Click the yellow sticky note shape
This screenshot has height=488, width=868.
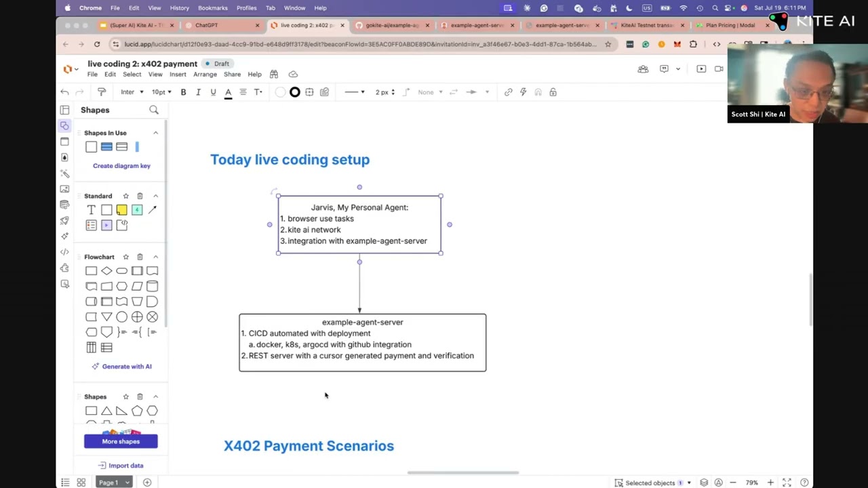(x=121, y=209)
